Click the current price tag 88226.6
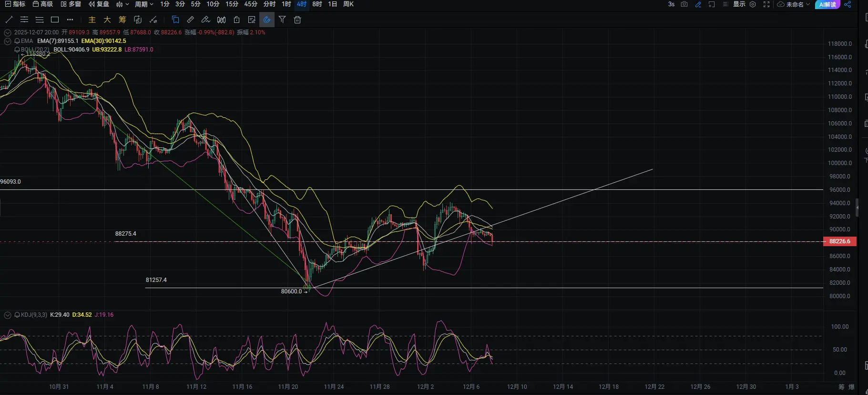868x395 pixels. click(x=840, y=241)
